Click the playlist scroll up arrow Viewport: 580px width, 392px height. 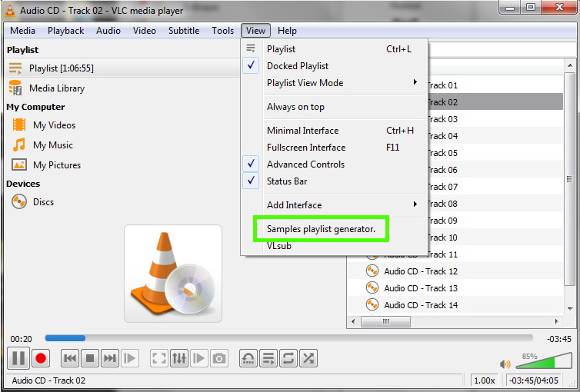point(570,65)
